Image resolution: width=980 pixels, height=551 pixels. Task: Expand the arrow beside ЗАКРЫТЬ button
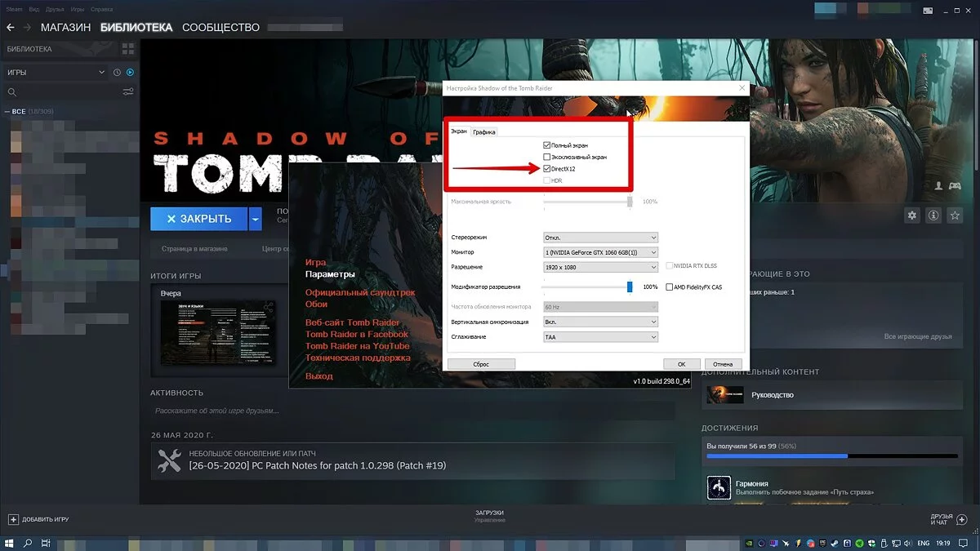(x=256, y=219)
